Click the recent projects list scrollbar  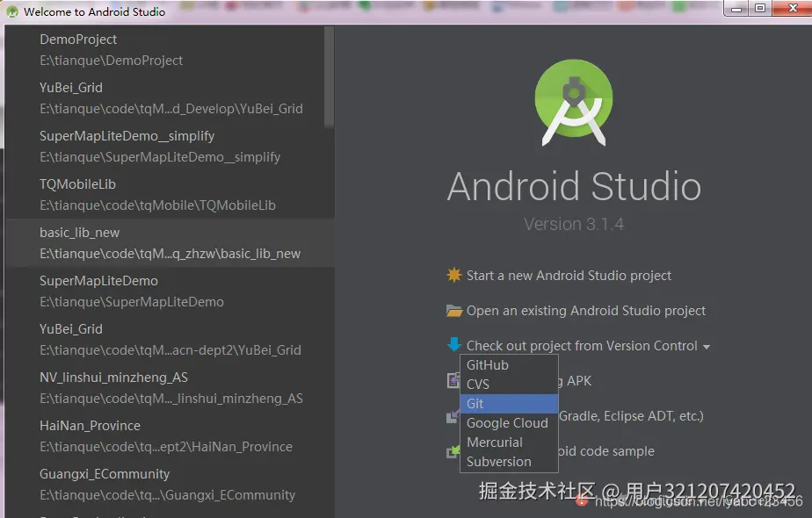pos(330,76)
